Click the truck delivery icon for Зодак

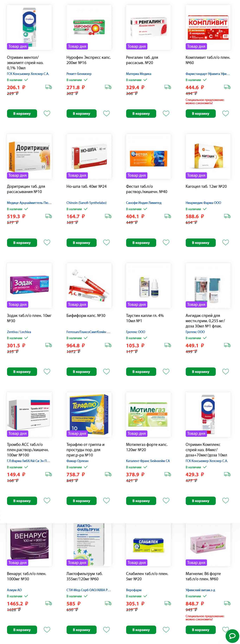tap(48, 345)
